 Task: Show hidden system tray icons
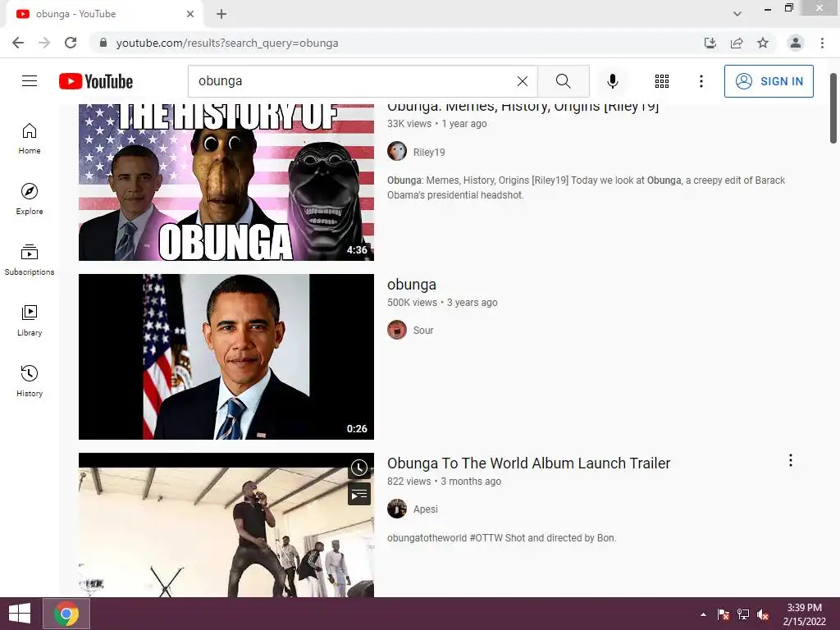(703, 614)
